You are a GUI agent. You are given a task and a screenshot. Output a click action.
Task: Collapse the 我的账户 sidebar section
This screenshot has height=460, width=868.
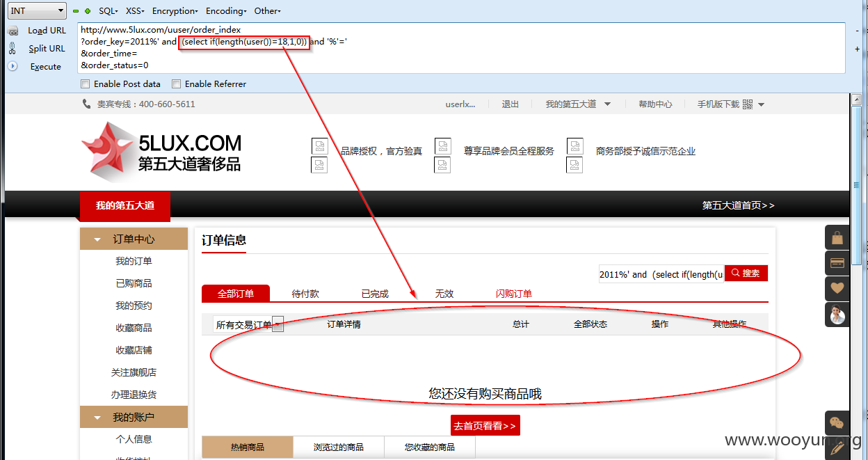point(134,417)
